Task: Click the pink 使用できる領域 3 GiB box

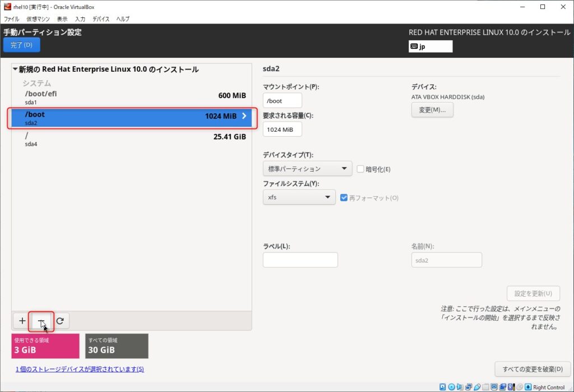Action: [x=45, y=346]
